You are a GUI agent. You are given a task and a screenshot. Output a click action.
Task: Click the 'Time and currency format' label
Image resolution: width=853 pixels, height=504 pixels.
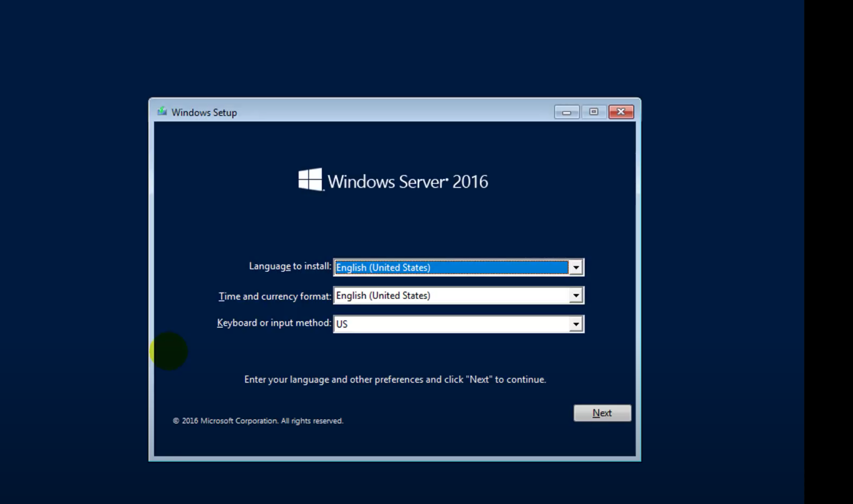click(275, 296)
